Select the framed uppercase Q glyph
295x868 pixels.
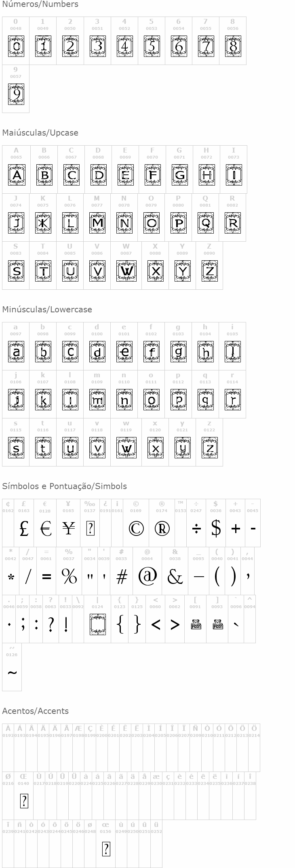(x=205, y=223)
